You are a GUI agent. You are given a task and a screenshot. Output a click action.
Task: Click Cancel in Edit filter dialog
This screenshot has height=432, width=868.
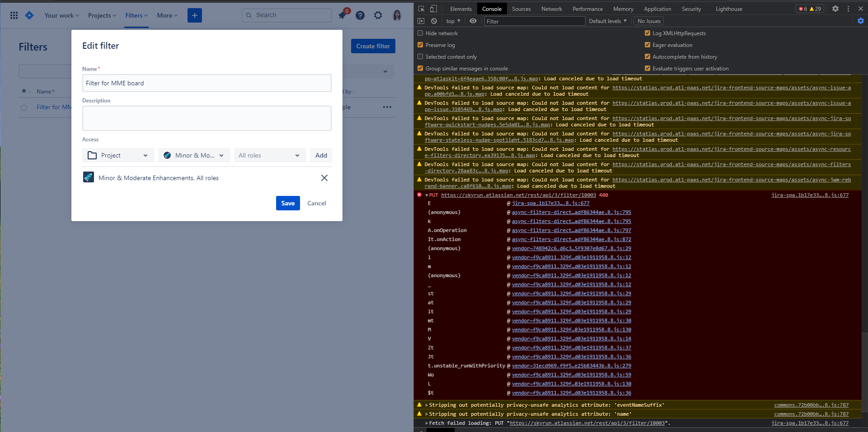click(317, 203)
